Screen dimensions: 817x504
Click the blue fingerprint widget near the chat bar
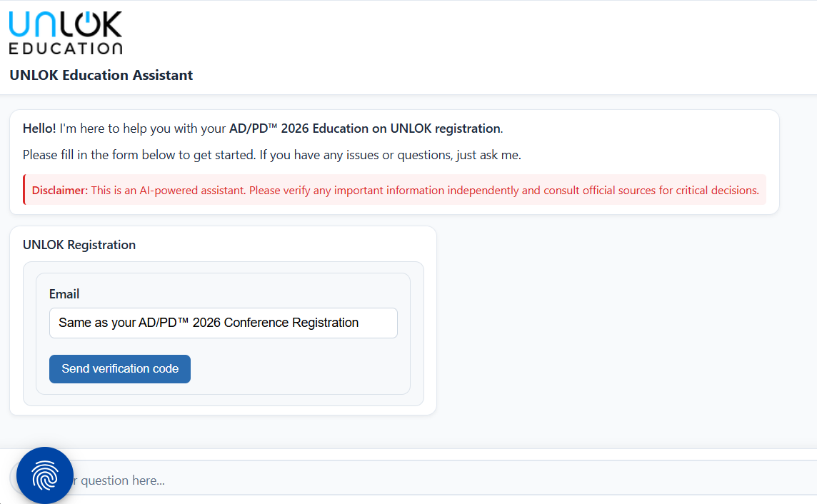(44, 475)
